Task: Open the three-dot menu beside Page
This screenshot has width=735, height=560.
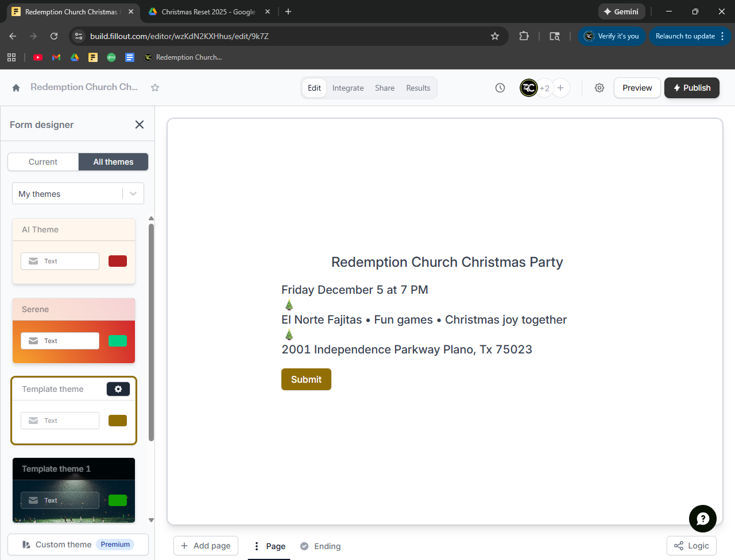Action: (257, 546)
